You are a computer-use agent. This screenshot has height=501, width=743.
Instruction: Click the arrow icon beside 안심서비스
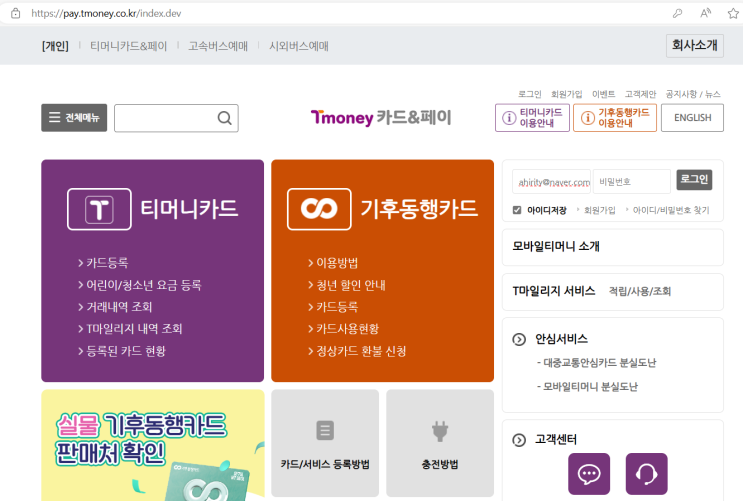(519, 339)
